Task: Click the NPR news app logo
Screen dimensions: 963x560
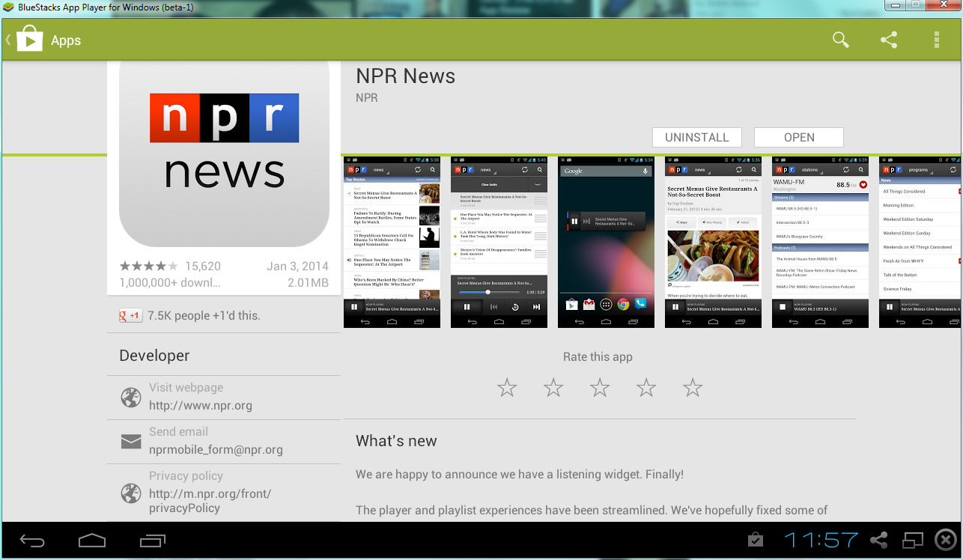Action: [x=225, y=153]
